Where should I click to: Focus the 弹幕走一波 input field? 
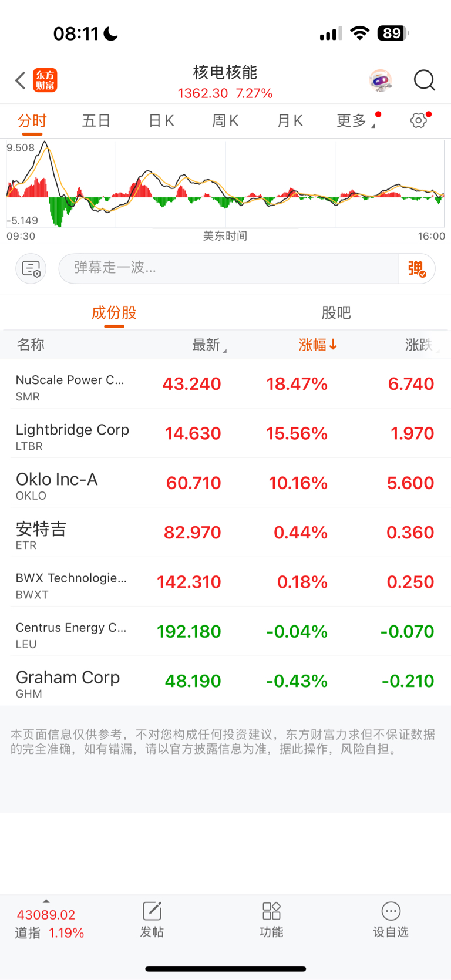[229, 268]
